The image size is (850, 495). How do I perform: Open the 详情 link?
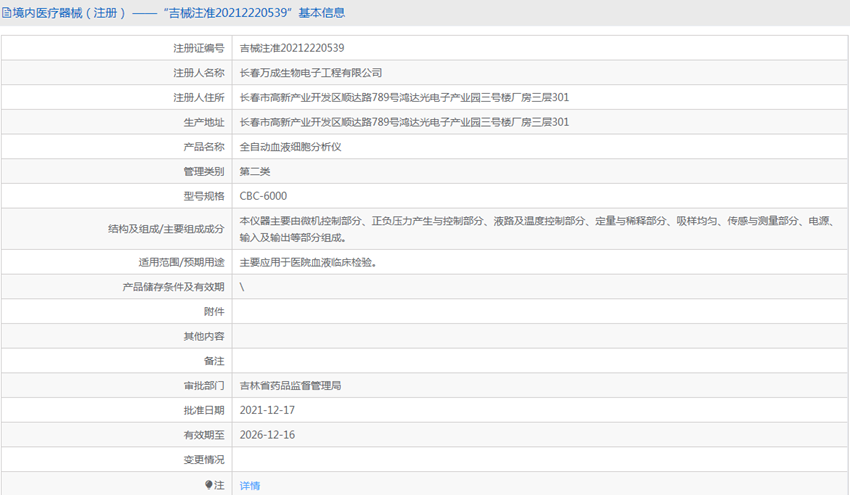pos(250,485)
